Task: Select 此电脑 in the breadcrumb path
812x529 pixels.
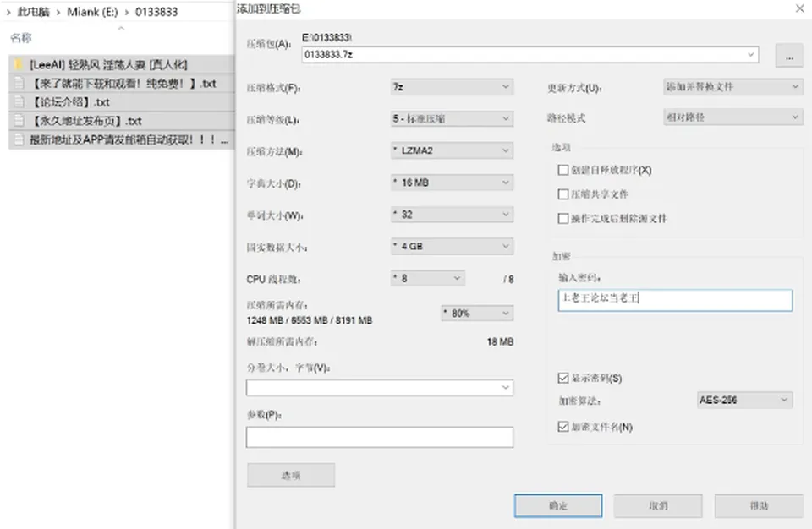Action: [33, 12]
